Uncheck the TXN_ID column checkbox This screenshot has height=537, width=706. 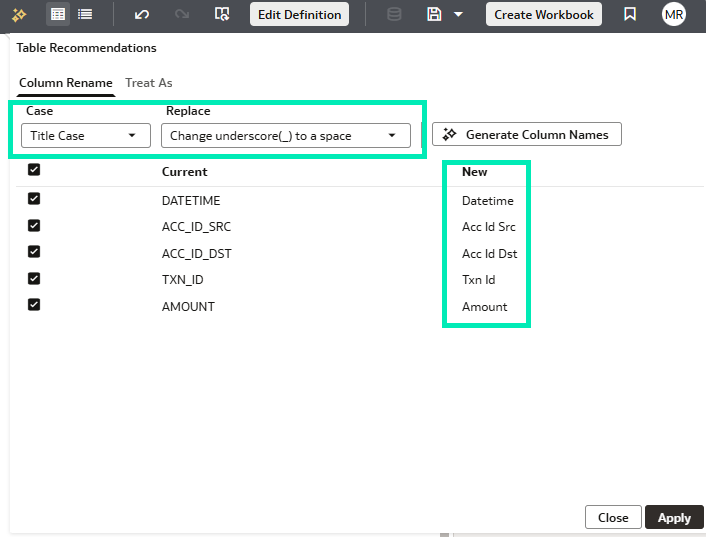point(34,279)
